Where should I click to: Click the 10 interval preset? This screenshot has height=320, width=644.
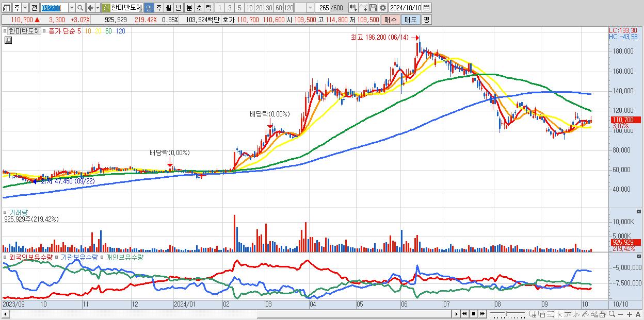(249, 8)
